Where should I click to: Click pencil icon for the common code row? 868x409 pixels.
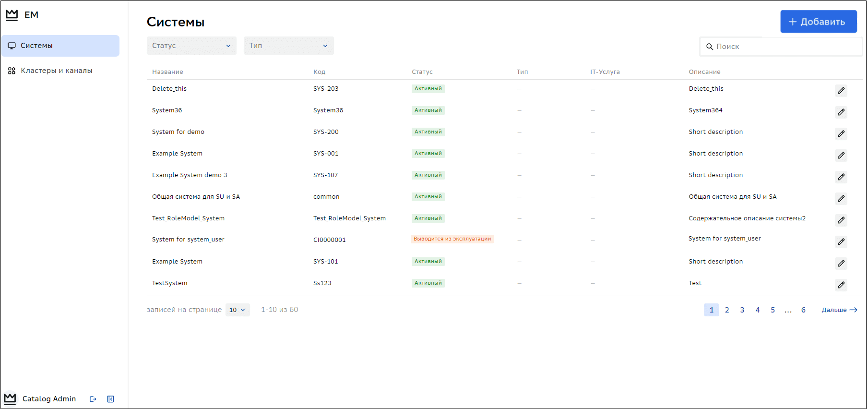point(841,199)
